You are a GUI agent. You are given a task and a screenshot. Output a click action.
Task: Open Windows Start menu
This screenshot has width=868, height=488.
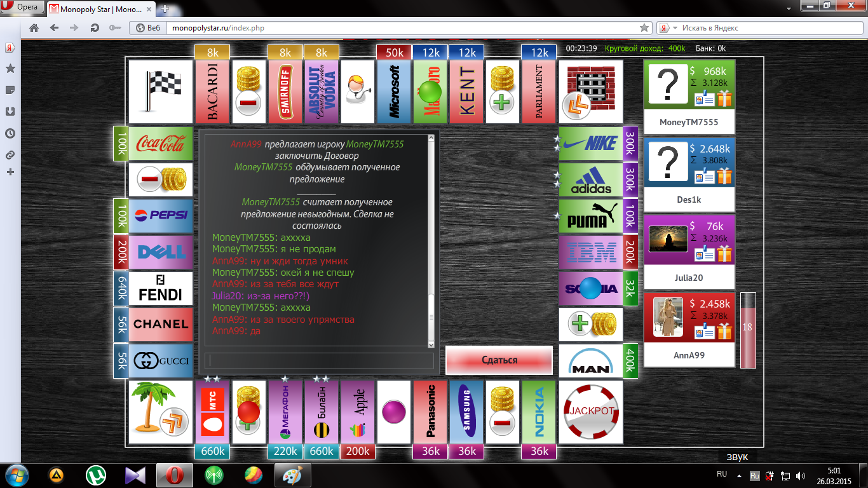click(x=16, y=475)
